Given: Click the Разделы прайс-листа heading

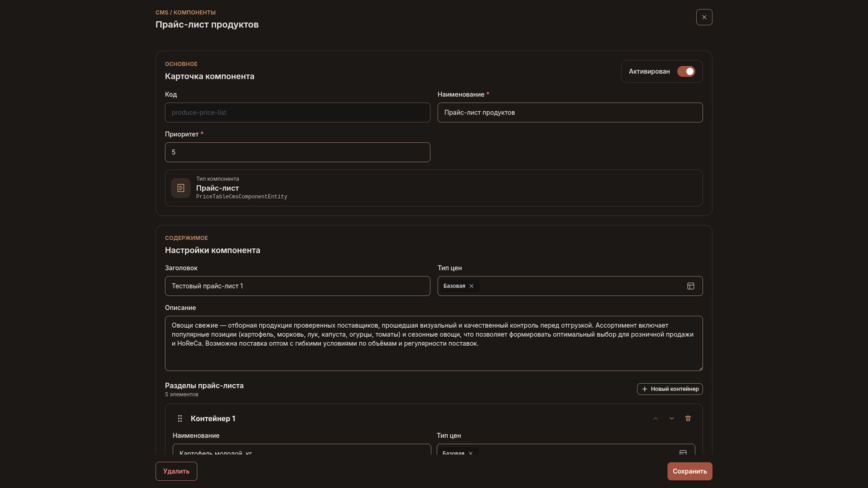Looking at the screenshot, I should [204, 386].
